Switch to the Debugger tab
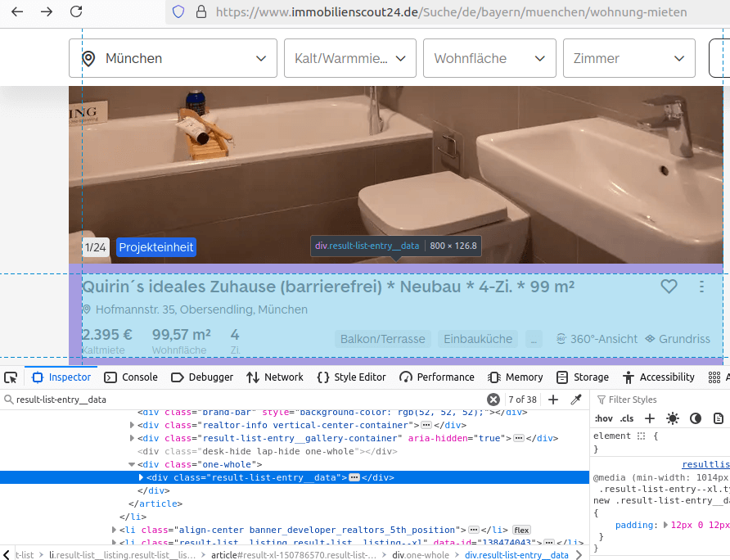Screen dimensions: 730x560 202,377
